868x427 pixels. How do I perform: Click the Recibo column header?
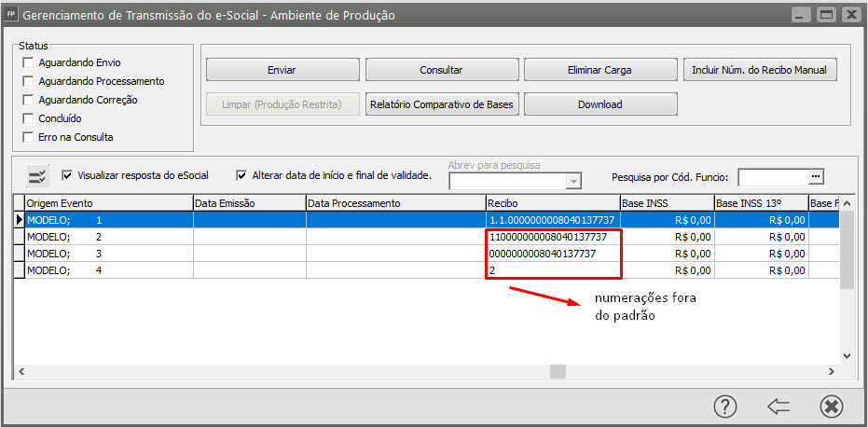click(x=553, y=203)
